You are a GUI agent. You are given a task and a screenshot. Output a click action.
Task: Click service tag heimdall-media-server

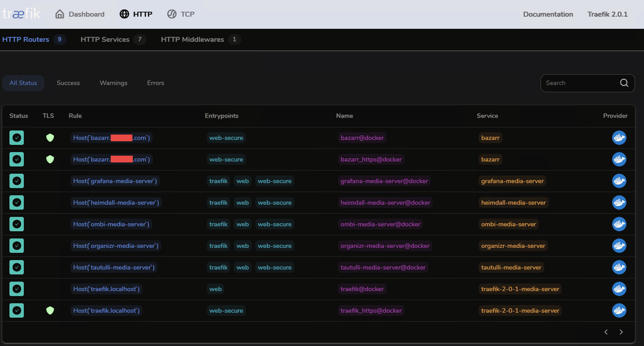(514, 202)
